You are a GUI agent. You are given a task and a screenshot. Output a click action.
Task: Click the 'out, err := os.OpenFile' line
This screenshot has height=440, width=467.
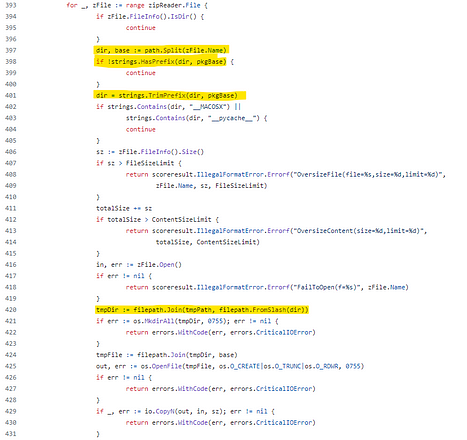[x=230, y=366]
